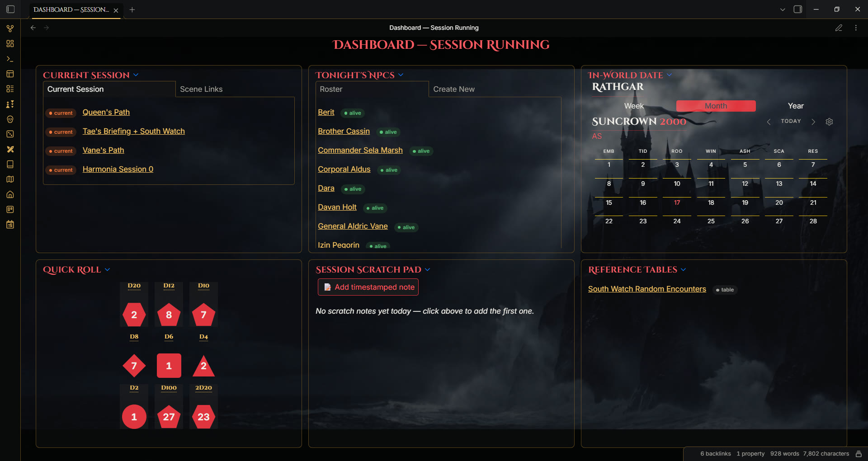Select the Roster tab

pos(372,89)
